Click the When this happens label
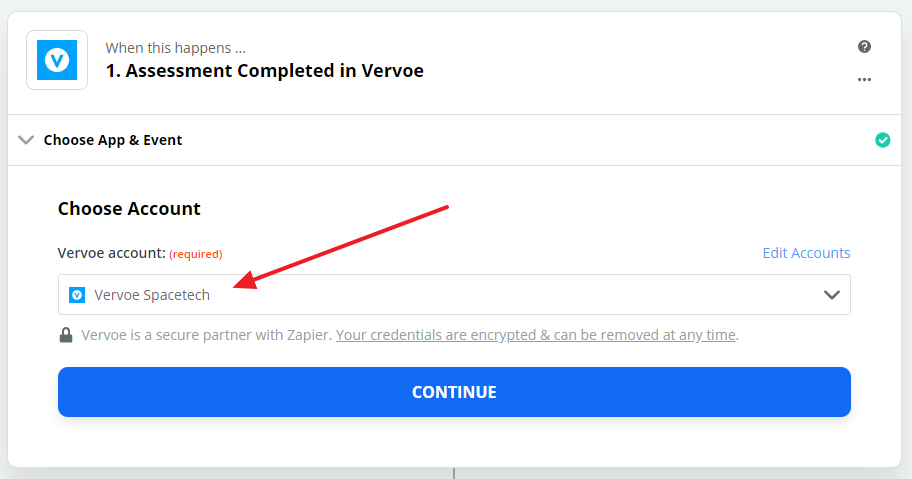The image size is (912, 479). [176, 48]
